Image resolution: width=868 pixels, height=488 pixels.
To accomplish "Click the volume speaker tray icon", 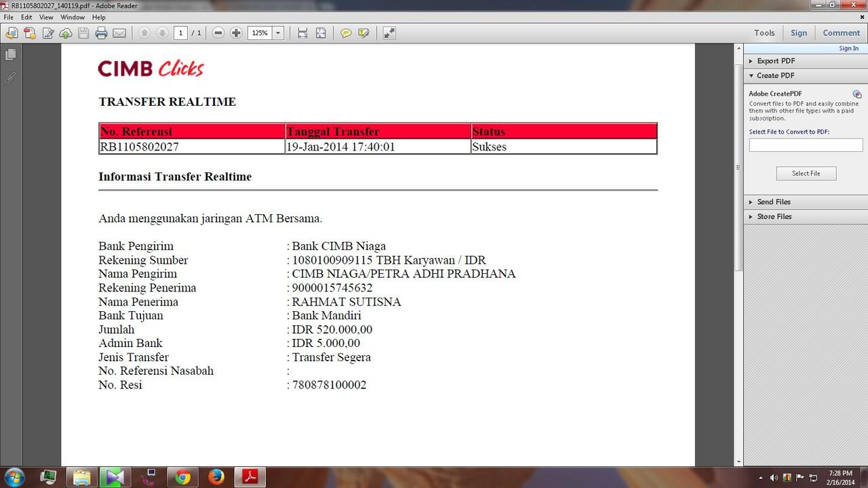I will pyautogui.click(x=774, y=477).
